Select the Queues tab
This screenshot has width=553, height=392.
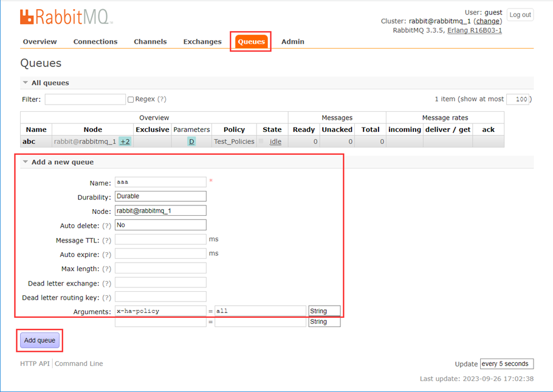(251, 42)
